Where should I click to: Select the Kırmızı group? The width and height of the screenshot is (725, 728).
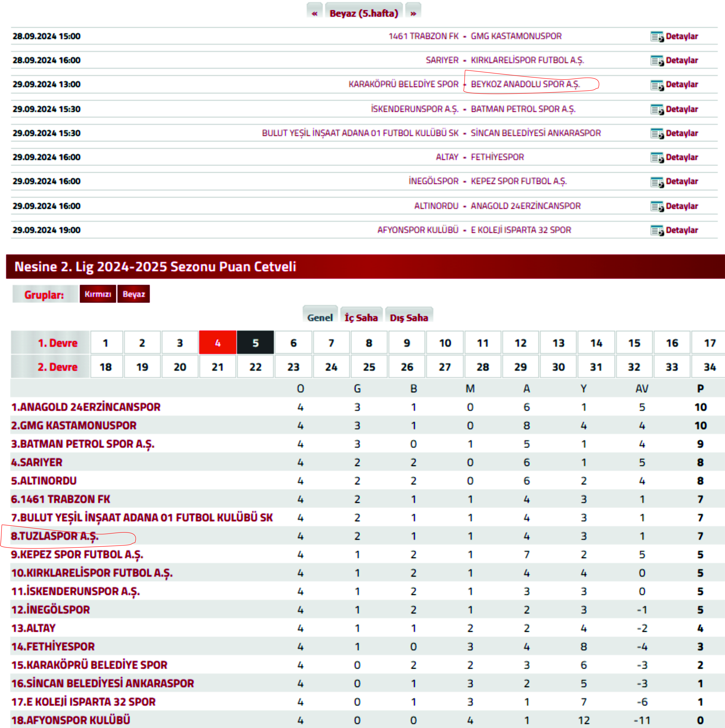(x=98, y=294)
